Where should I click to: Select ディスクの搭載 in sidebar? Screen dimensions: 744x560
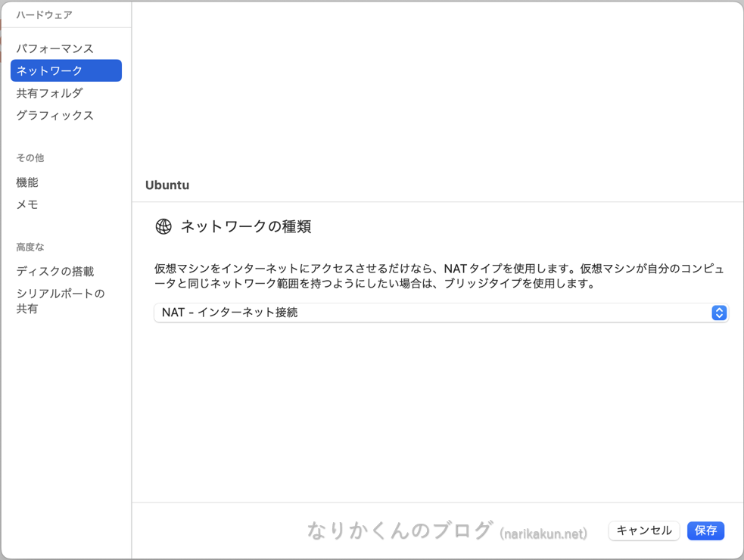[55, 271]
